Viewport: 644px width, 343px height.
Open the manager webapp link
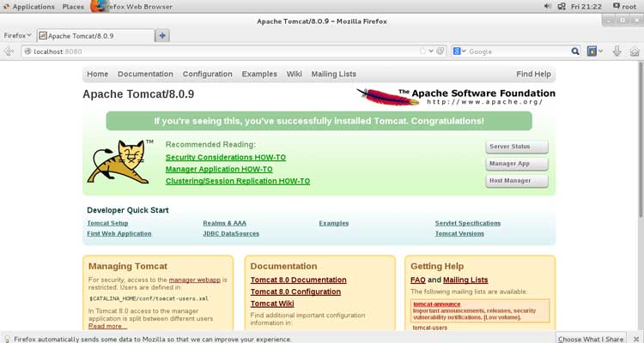pos(195,280)
